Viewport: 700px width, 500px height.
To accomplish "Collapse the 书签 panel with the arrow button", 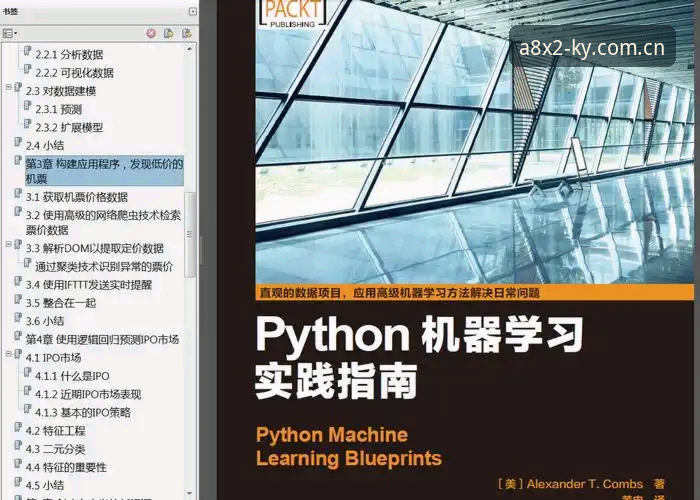I will pos(192,11).
